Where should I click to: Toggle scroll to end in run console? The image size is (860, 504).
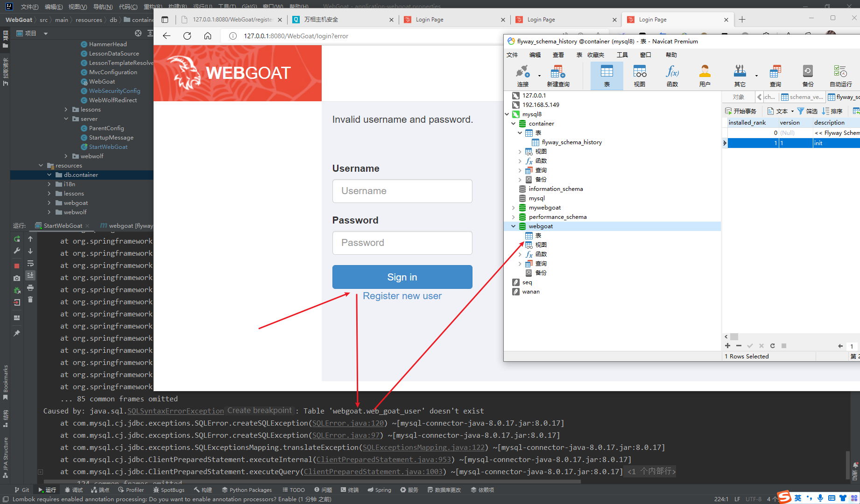coord(30,275)
